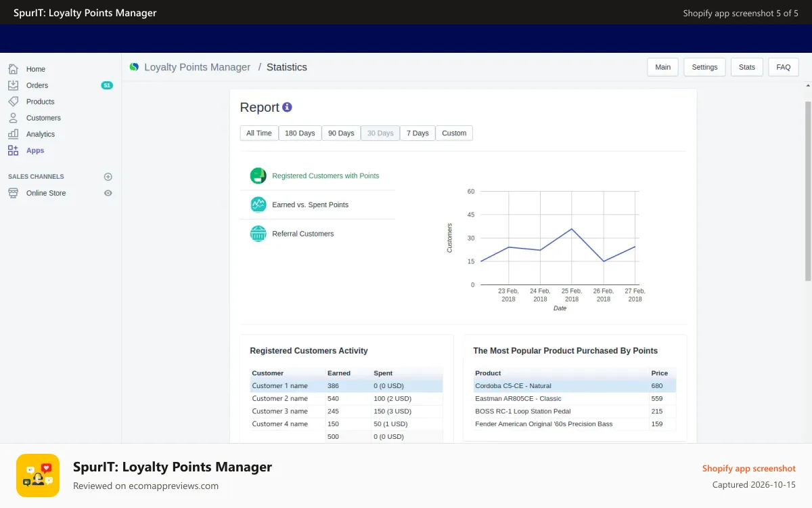Viewport: 812px width, 508px height.
Task: Show Earned vs. Spent Points report
Action: click(310, 205)
